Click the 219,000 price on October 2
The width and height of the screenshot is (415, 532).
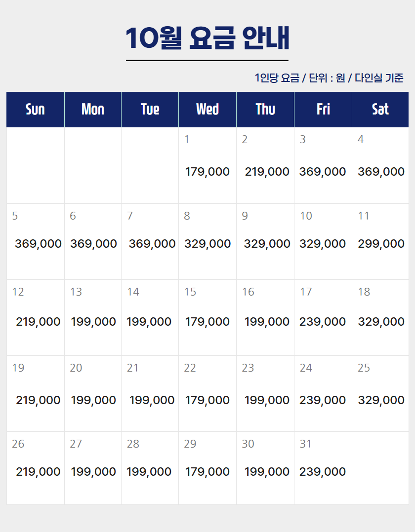point(267,172)
